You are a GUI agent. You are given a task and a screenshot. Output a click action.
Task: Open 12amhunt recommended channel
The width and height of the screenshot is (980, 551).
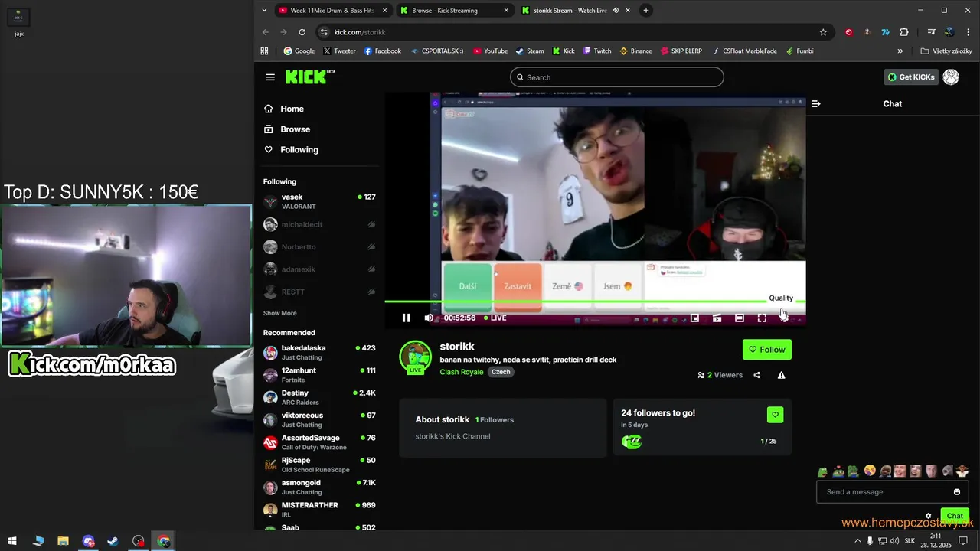tap(319, 375)
